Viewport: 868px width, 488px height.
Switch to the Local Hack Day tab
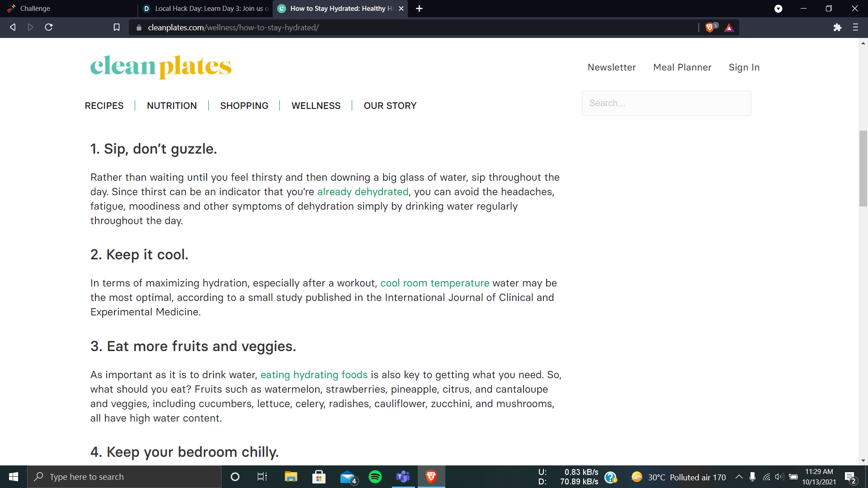pos(206,9)
